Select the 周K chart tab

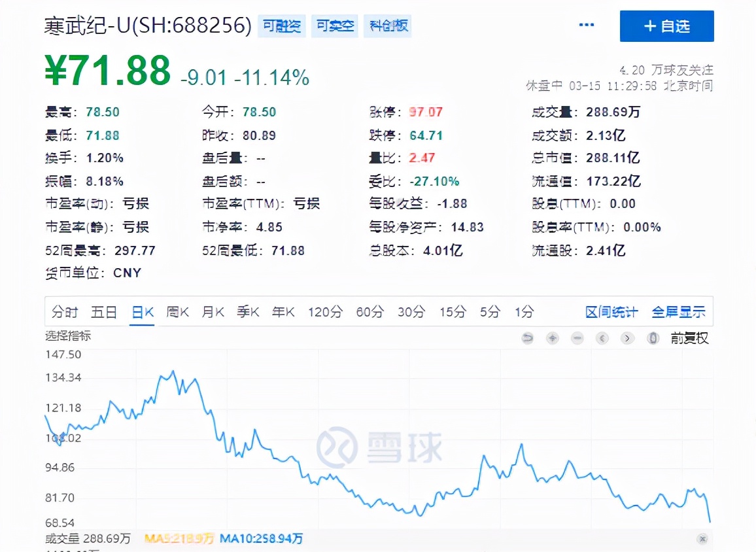click(177, 312)
